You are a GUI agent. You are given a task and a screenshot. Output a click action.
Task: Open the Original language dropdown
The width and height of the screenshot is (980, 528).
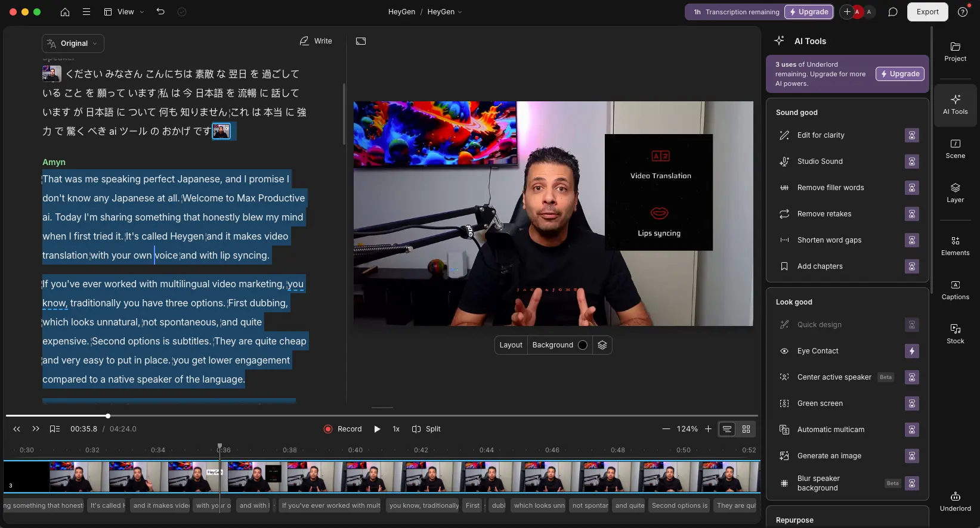pos(73,44)
